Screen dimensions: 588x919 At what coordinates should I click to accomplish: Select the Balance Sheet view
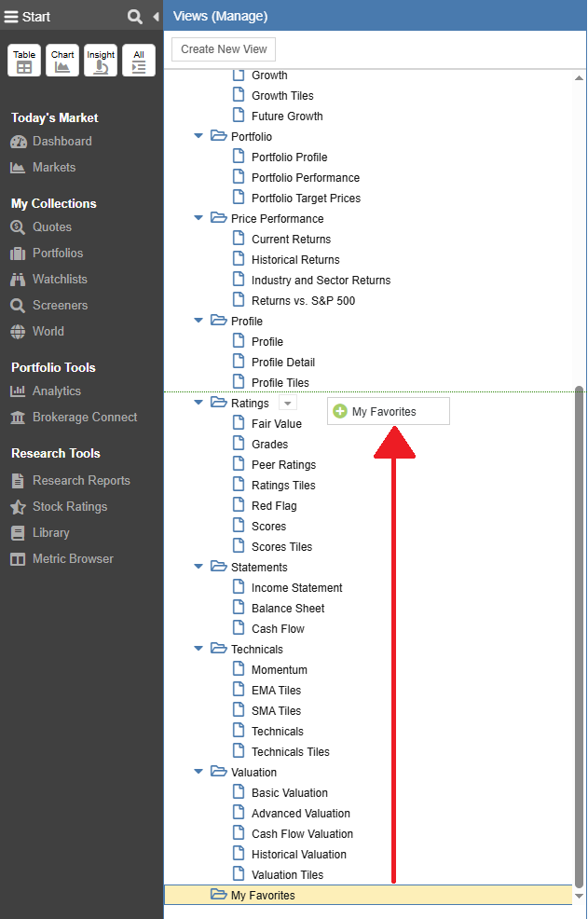[x=288, y=609]
